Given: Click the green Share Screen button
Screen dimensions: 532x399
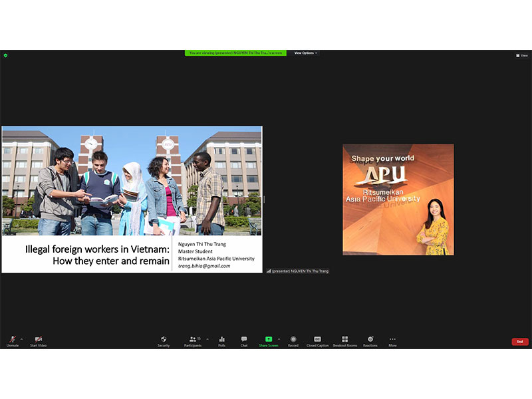Looking at the screenshot, I should coord(269,340).
